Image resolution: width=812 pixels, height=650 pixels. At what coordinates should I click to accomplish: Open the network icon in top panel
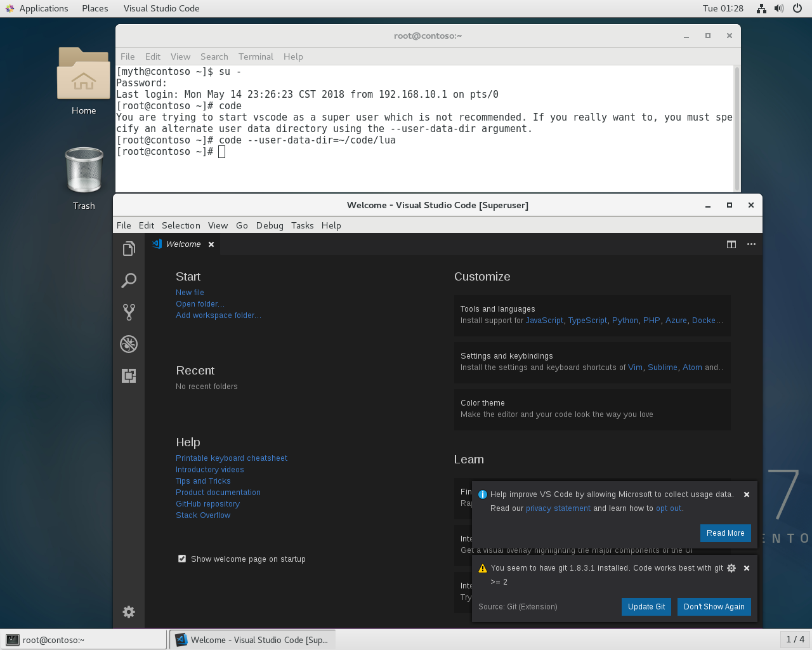(761, 8)
